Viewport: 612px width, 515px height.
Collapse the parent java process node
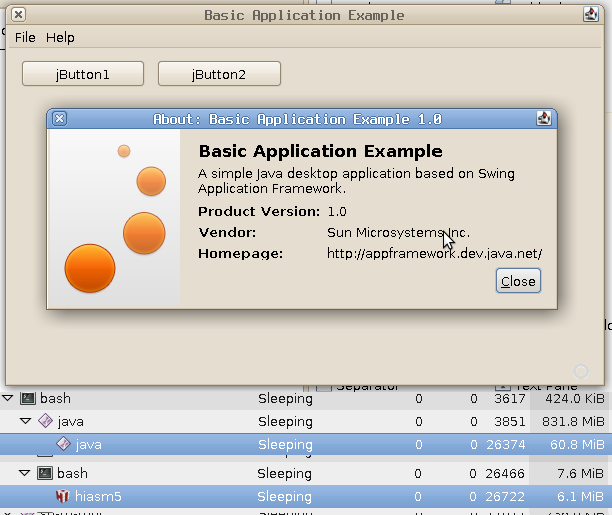(26, 421)
